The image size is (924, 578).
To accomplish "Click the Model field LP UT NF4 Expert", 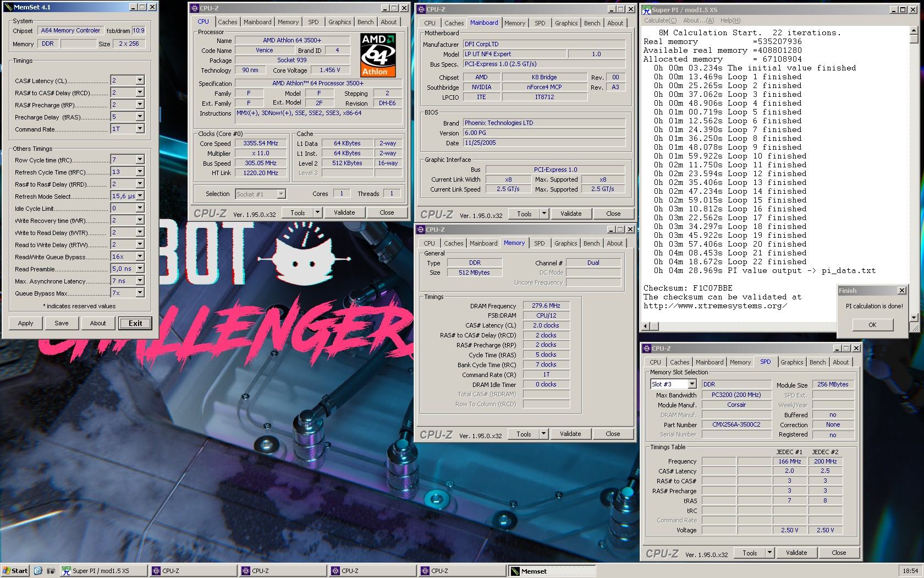I will [x=514, y=54].
